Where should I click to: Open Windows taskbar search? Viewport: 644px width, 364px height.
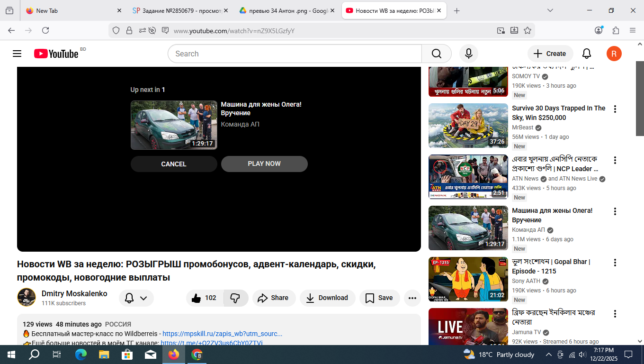34,355
